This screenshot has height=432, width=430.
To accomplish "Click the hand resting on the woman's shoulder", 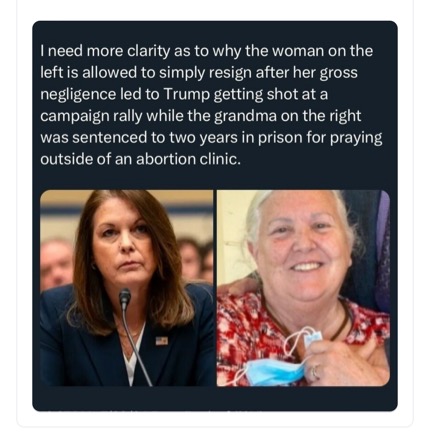I will click(238, 285).
